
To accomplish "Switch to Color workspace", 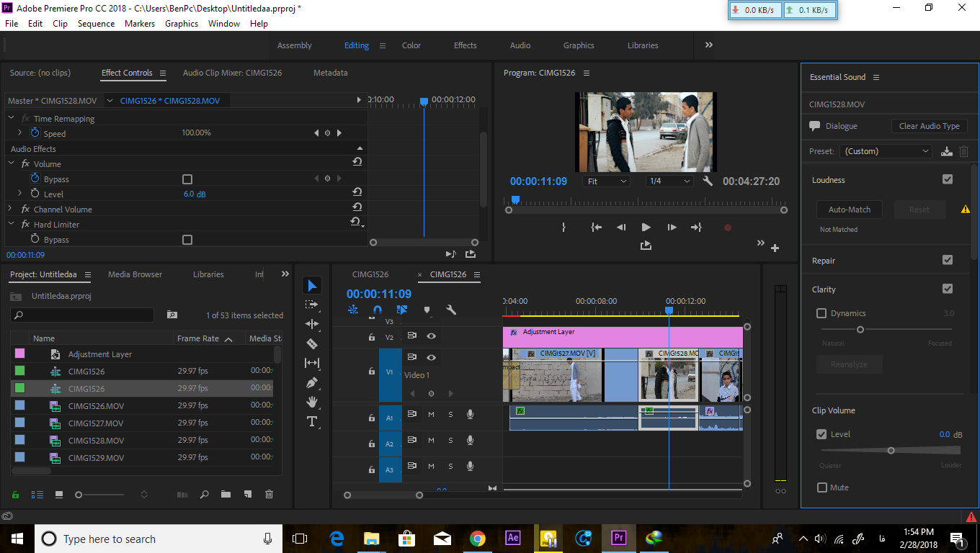I will coord(411,45).
